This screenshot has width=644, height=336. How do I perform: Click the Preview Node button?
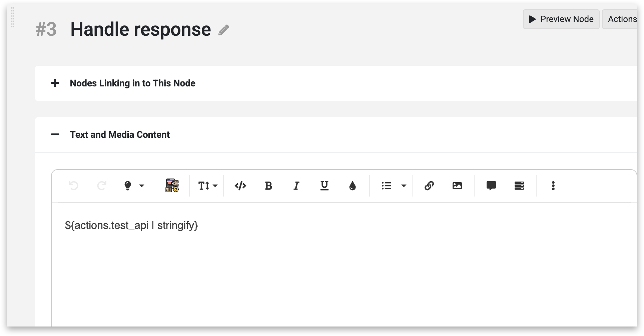pyautogui.click(x=561, y=19)
